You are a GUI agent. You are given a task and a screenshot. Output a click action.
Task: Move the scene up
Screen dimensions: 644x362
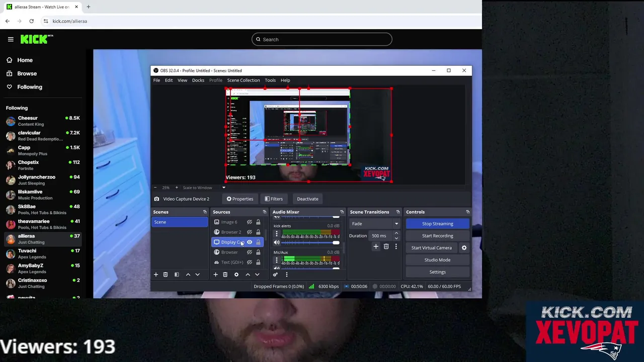(188, 275)
